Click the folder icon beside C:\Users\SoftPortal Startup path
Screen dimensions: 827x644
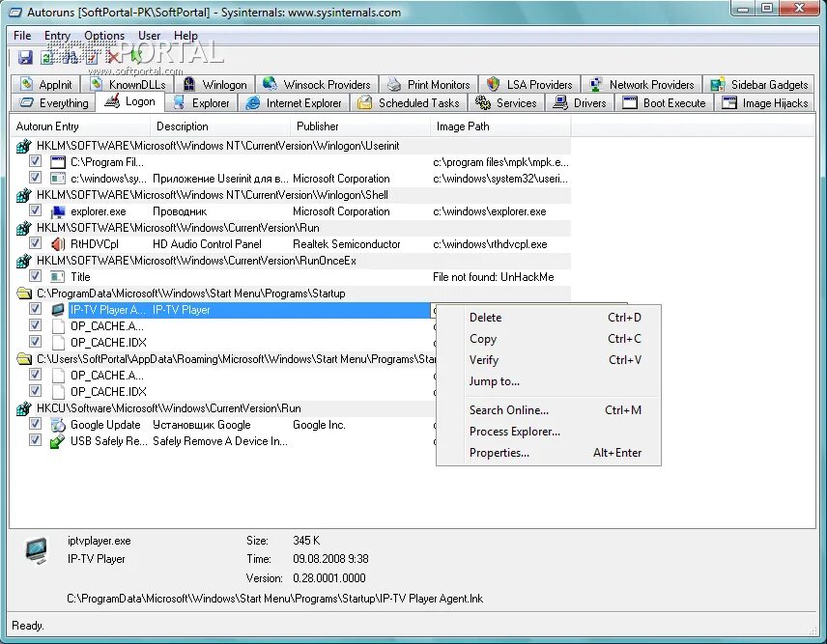(24, 359)
